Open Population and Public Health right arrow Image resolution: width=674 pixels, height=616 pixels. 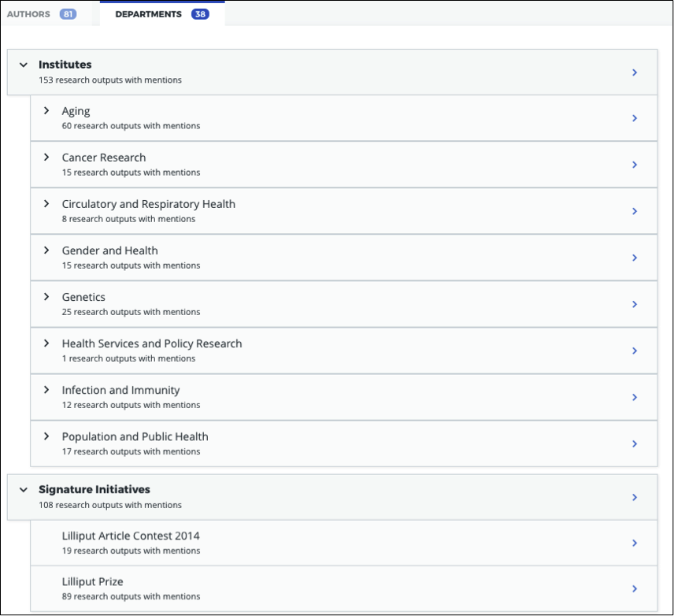click(x=635, y=443)
